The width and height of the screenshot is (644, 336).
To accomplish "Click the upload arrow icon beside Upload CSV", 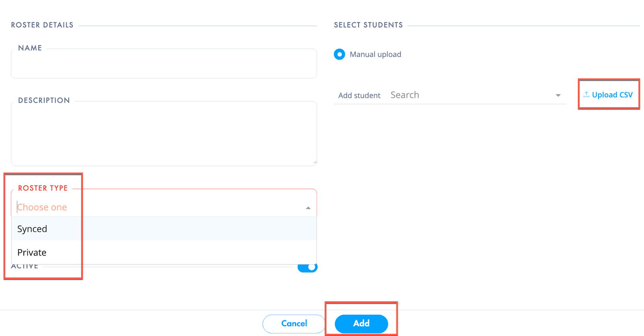I will point(586,94).
